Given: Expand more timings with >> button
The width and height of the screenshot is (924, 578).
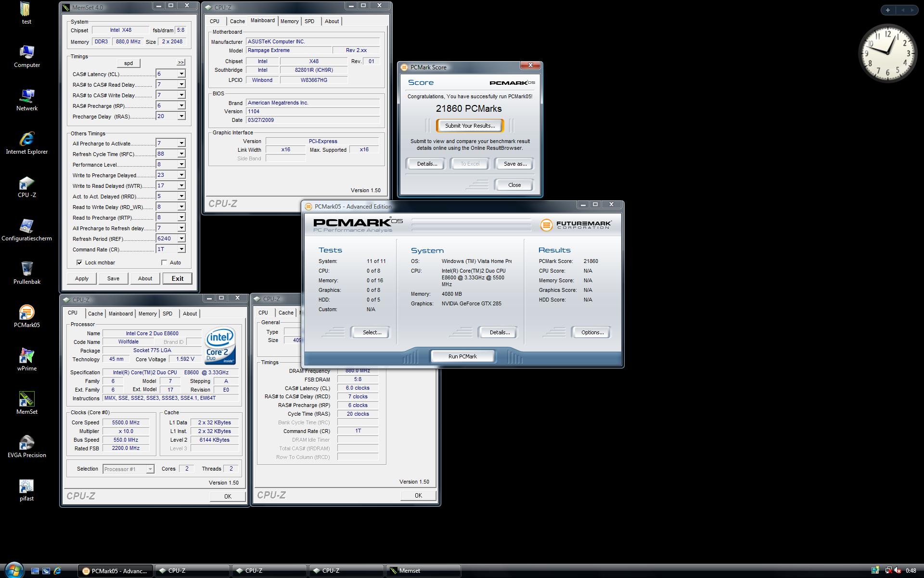Looking at the screenshot, I should click(x=180, y=62).
